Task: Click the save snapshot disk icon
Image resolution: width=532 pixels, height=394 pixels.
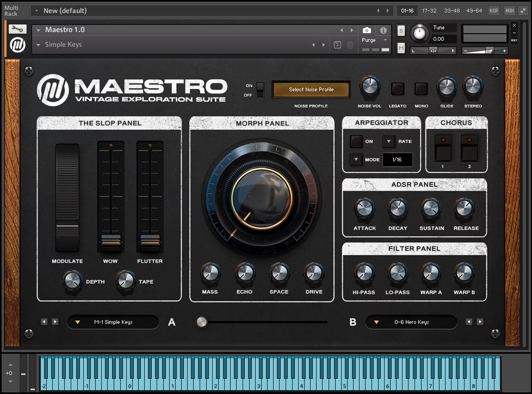Action: click(337, 45)
